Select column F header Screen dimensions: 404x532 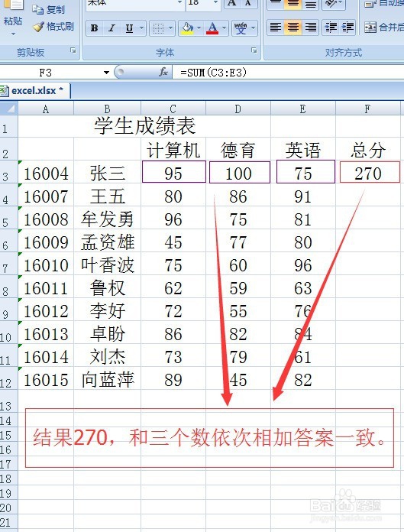[368, 109]
